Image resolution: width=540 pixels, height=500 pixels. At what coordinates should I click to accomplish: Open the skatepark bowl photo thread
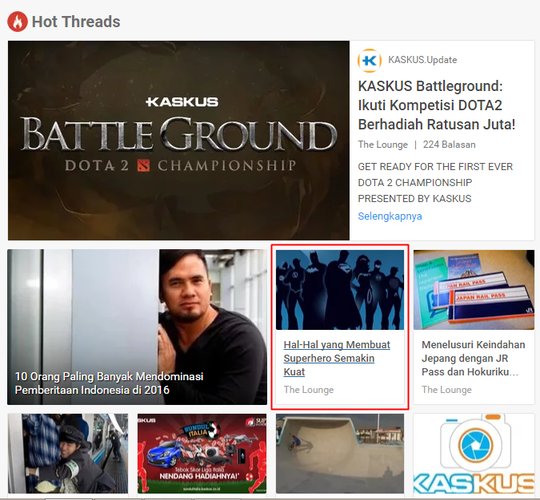pos(340,454)
